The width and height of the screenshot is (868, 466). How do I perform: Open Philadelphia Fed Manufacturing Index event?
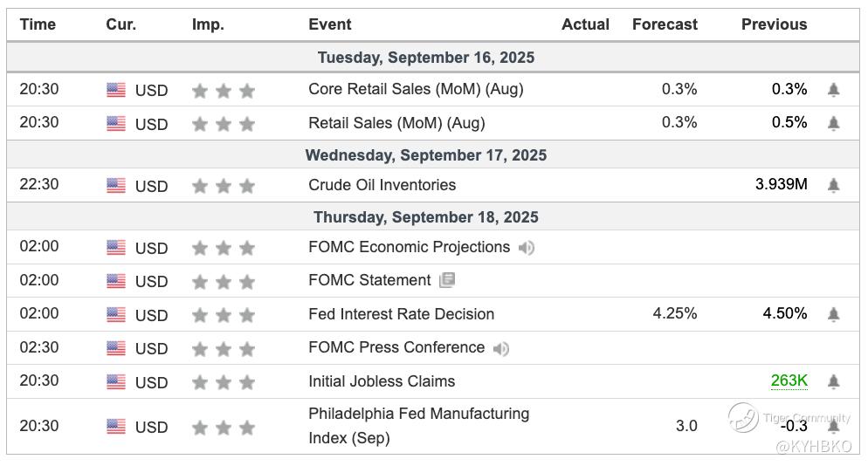tap(418, 425)
